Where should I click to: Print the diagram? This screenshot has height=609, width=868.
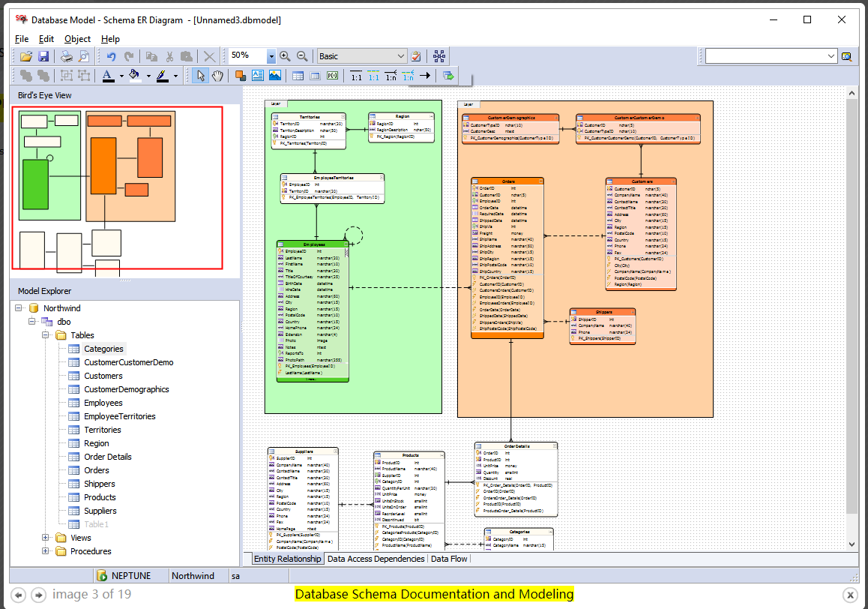click(x=67, y=56)
